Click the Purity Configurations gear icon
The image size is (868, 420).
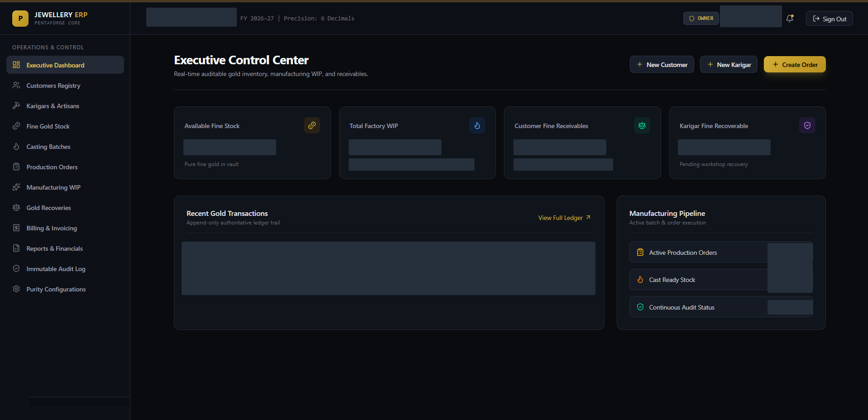click(16, 289)
